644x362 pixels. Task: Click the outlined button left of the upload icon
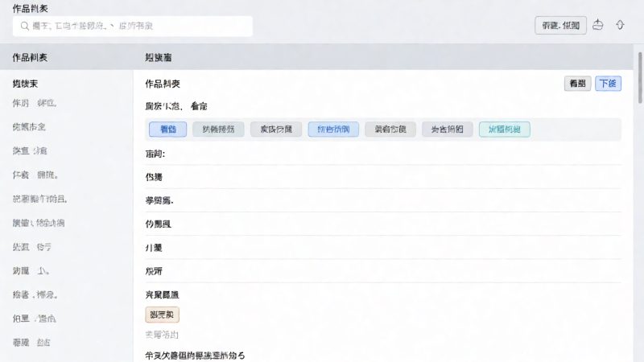[x=560, y=26]
